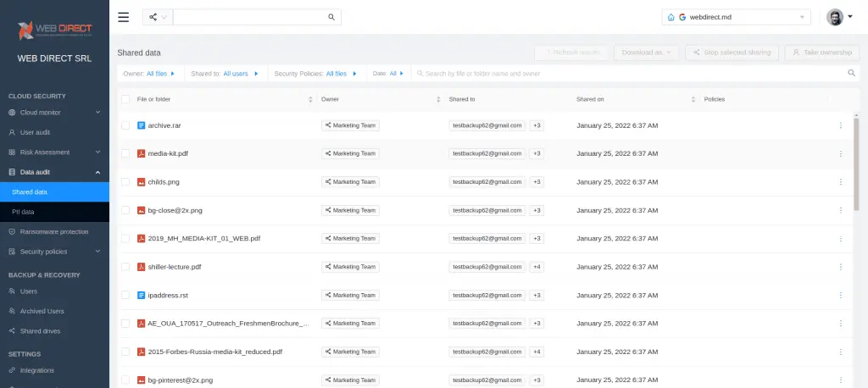Viewport: 868px width, 388px height.
Task: Check the media-kit.pdf row checkbox
Action: tap(125, 153)
